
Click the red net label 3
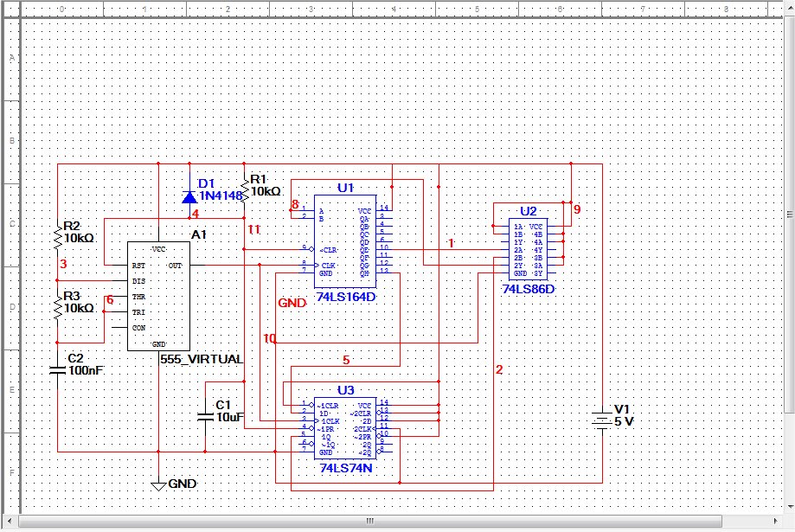click(63, 264)
